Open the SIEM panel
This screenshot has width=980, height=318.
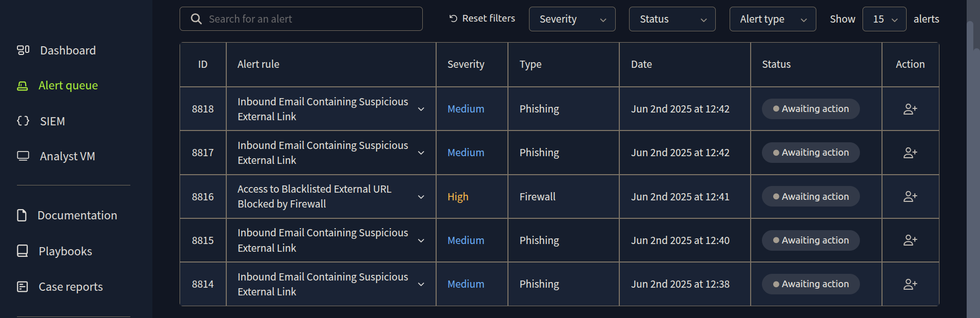pyautogui.click(x=52, y=121)
